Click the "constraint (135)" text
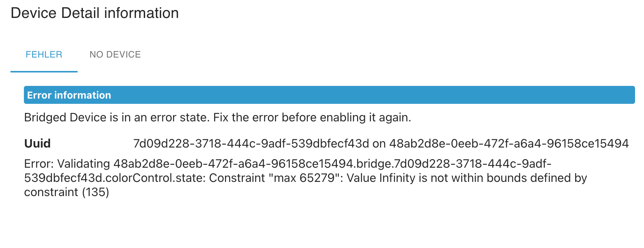Viewport: 644px width, 248px height. 66,192
